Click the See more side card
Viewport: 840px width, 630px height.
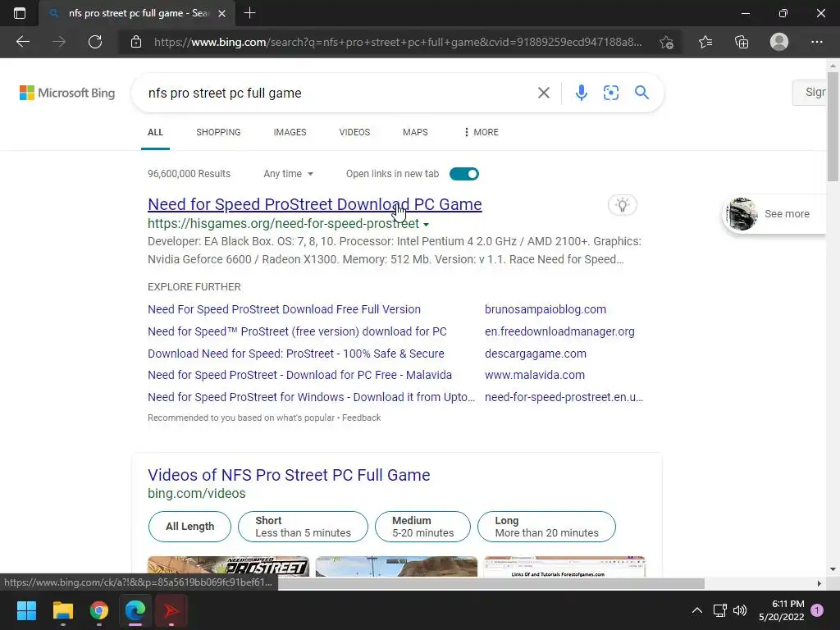pyautogui.click(x=774, y=214)
